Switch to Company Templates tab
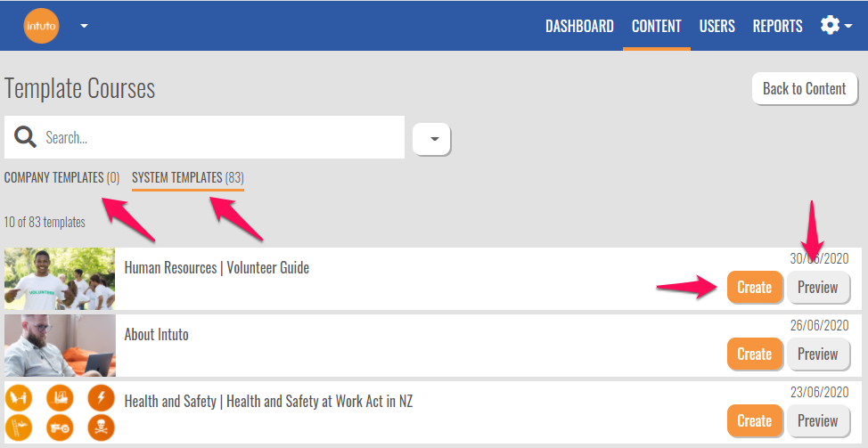The width and height of the screenshot is (868, 448). (61, 177)
